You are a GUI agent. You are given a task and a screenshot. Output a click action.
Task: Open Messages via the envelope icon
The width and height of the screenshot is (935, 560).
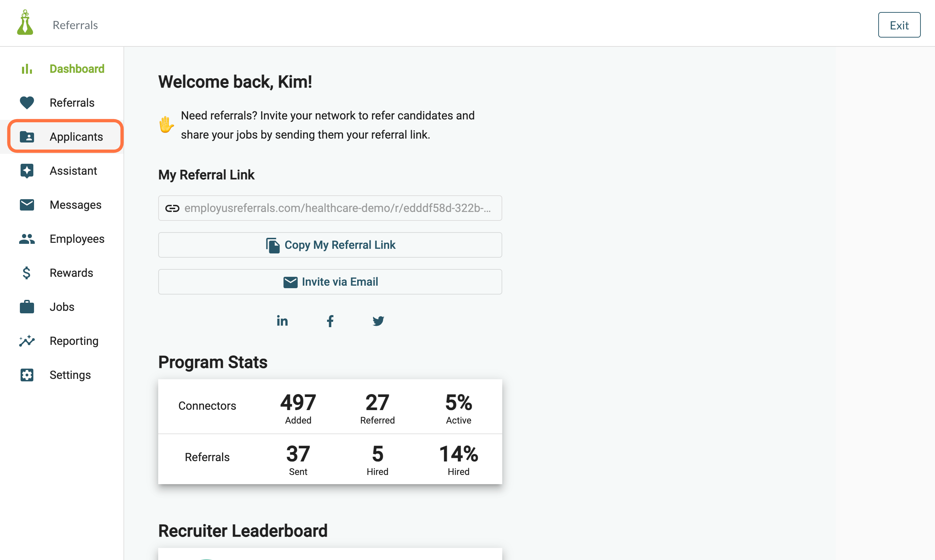(27, 205)
